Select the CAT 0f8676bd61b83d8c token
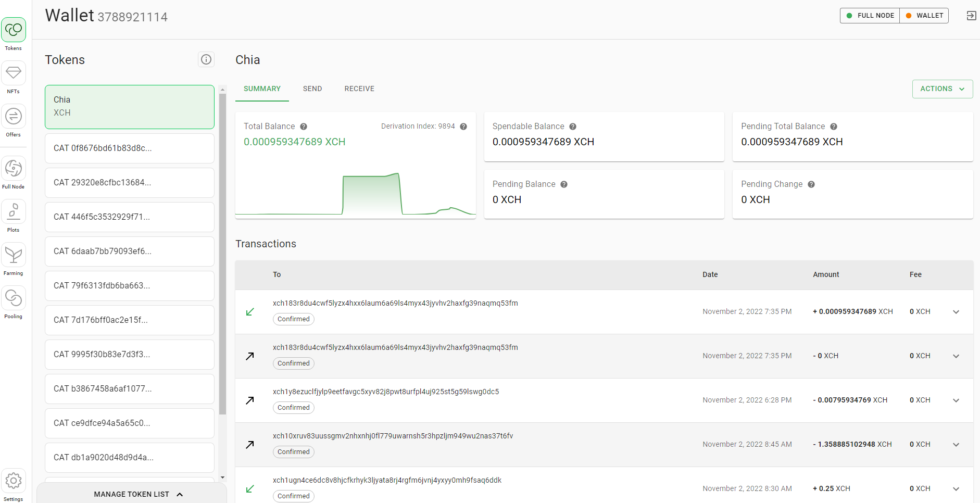 point(129,148)
